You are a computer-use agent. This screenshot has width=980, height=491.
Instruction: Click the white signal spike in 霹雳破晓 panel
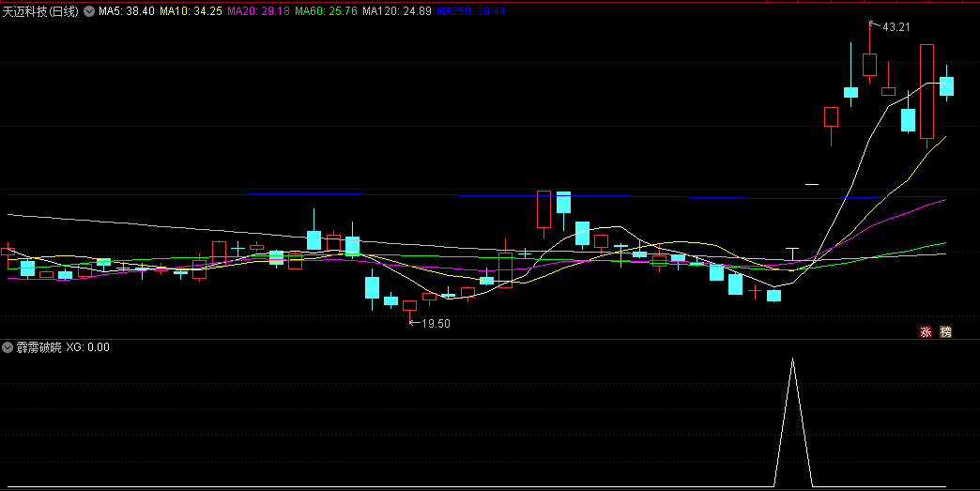(x=792, y=422)
